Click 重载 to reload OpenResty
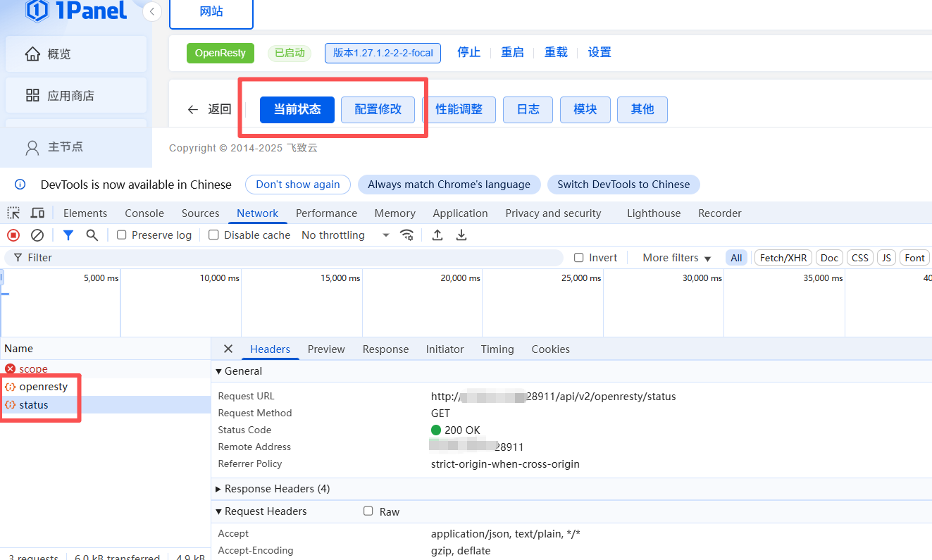This screenshot has height=560, width=932. [556, 53]
